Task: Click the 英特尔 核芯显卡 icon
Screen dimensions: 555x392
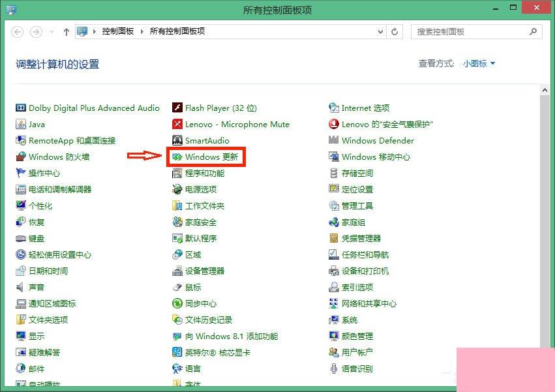Action: click(177, 352)
